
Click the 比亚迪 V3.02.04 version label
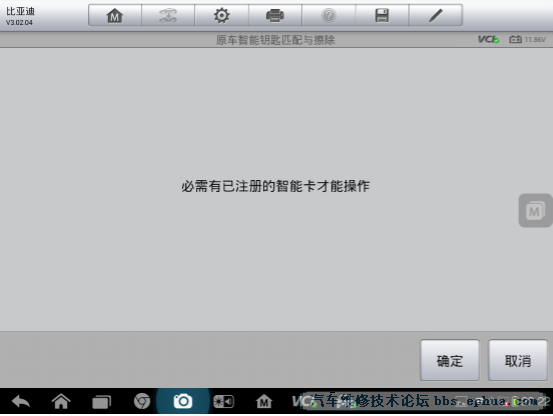click(x=20, y=16)
